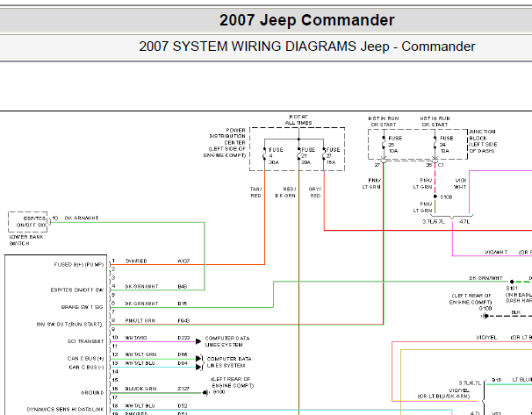
Task: Click the "S108" splice label
Action: 446,197
